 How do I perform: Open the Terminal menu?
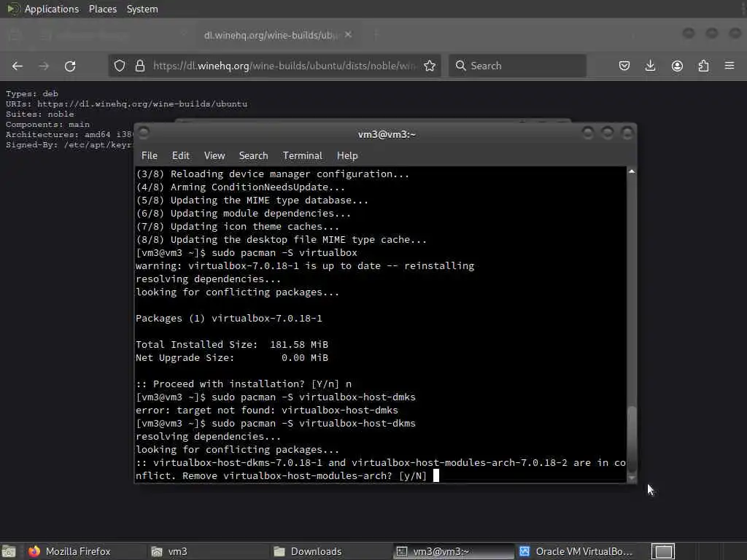tap(303, 156)
